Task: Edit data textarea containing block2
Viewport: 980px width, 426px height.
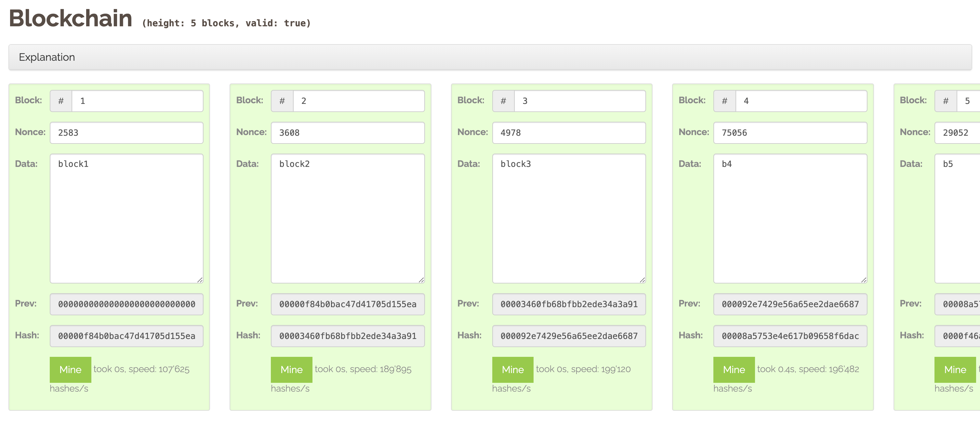Action: tap(347, 218)
